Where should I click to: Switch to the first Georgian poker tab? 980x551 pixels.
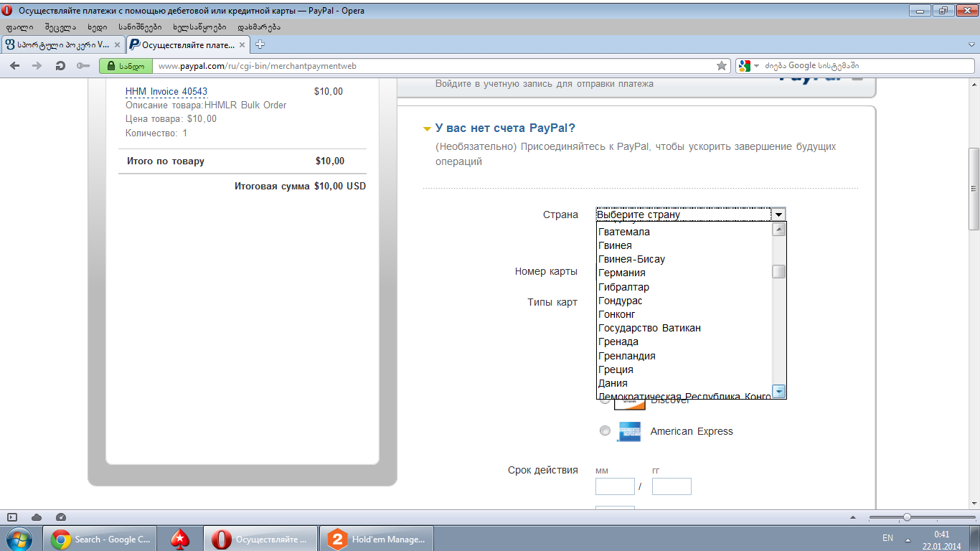pos(63,44)
